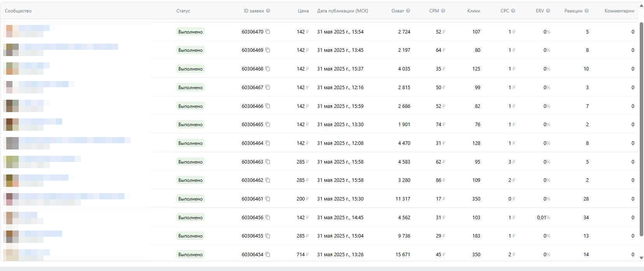Click scroll-down arrow at table bottom
The width and height of the screenshot is (644, 271).
[x=641, y=257]
